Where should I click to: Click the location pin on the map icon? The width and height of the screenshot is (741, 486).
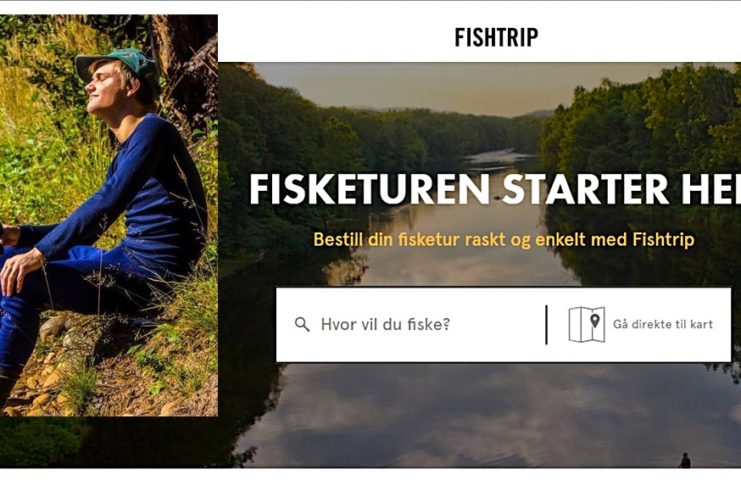595,321
